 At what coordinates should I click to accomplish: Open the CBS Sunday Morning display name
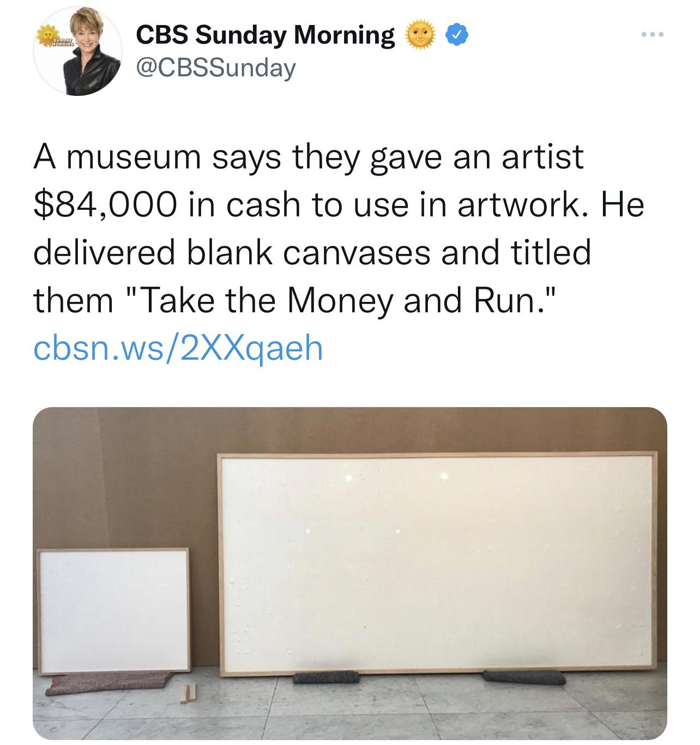265,35
